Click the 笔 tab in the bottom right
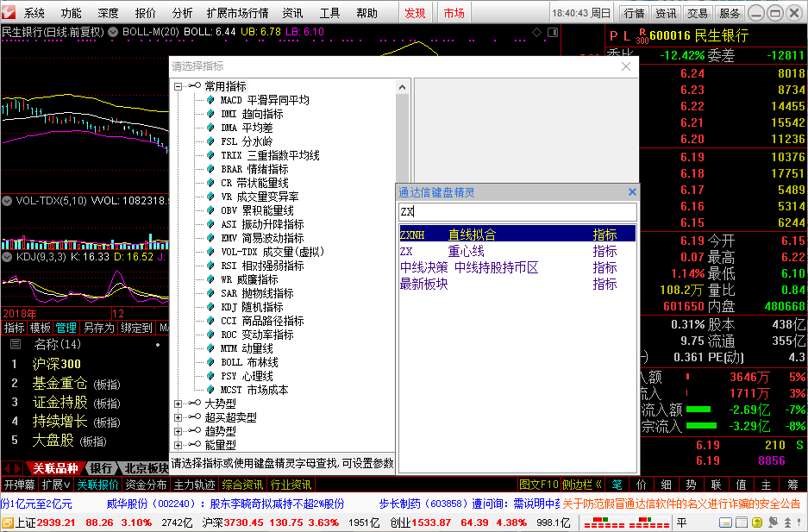 (x=617, y=485)
